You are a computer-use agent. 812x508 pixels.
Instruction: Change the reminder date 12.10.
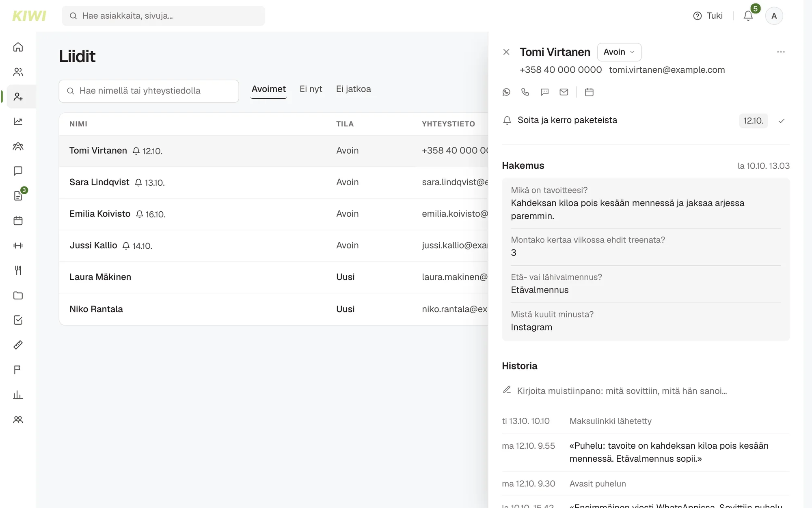pyautogui.click(x=754, y=121)
